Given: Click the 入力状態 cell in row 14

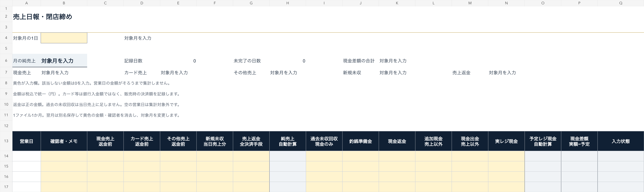Looking at the screenshot, I should point(621,156).
